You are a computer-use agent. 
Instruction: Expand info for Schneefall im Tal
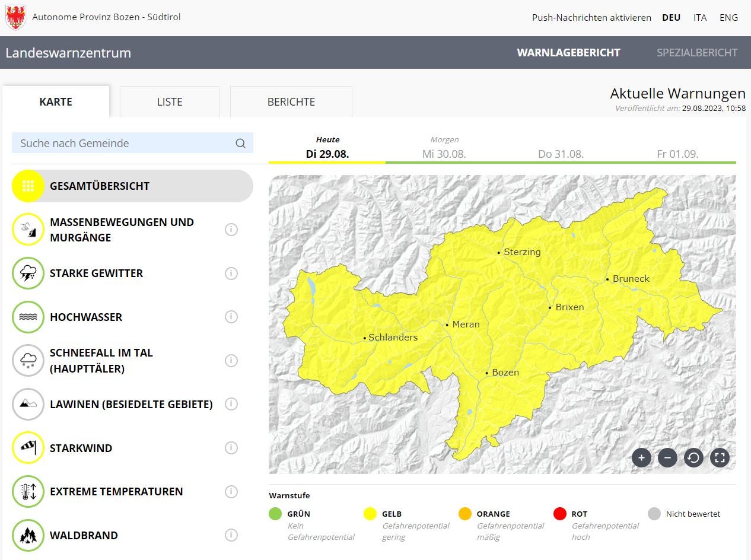coord(231,361)
